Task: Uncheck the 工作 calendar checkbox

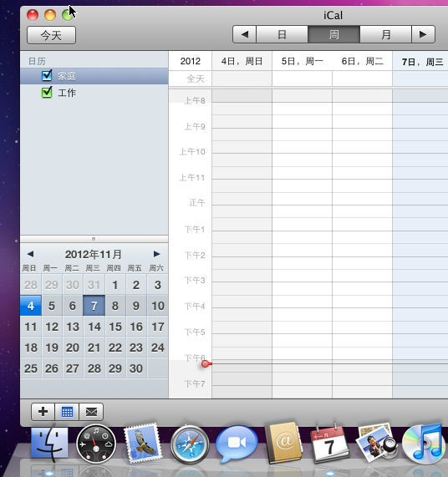Action: (47, 92)
